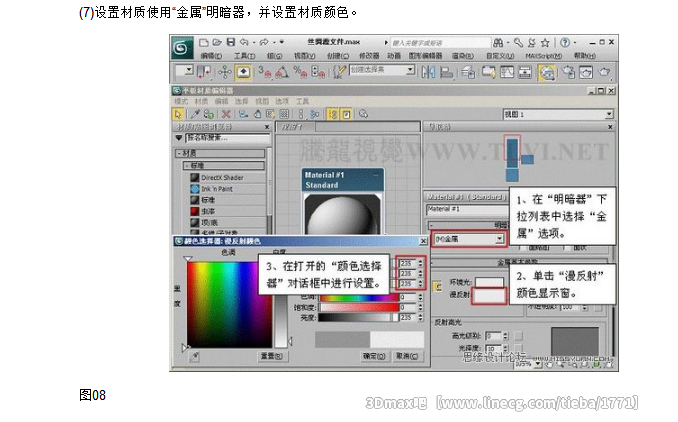Choose the select arrow tool in material editor

pyautogui.click(x=177, y=114)
